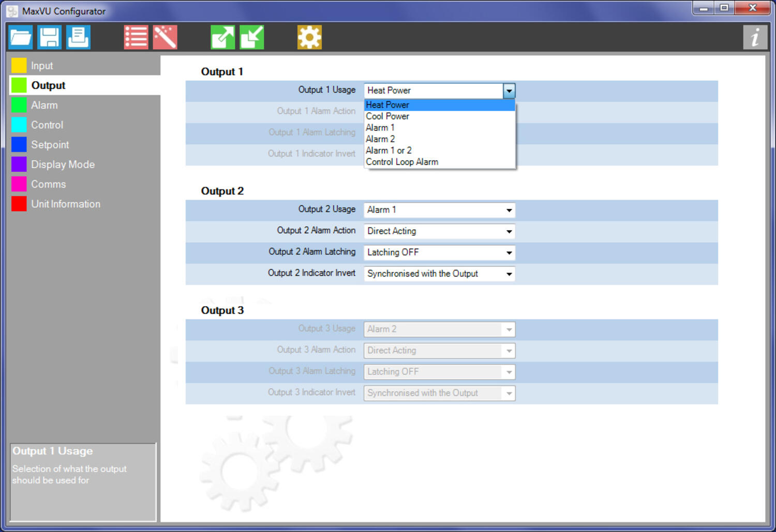776x532 pixels.
Task: Print the configuration
Action: point(78,37)
